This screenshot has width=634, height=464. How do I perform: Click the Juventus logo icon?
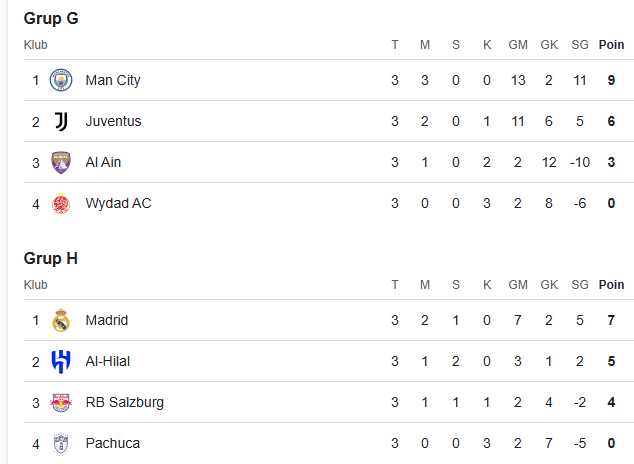61,121
